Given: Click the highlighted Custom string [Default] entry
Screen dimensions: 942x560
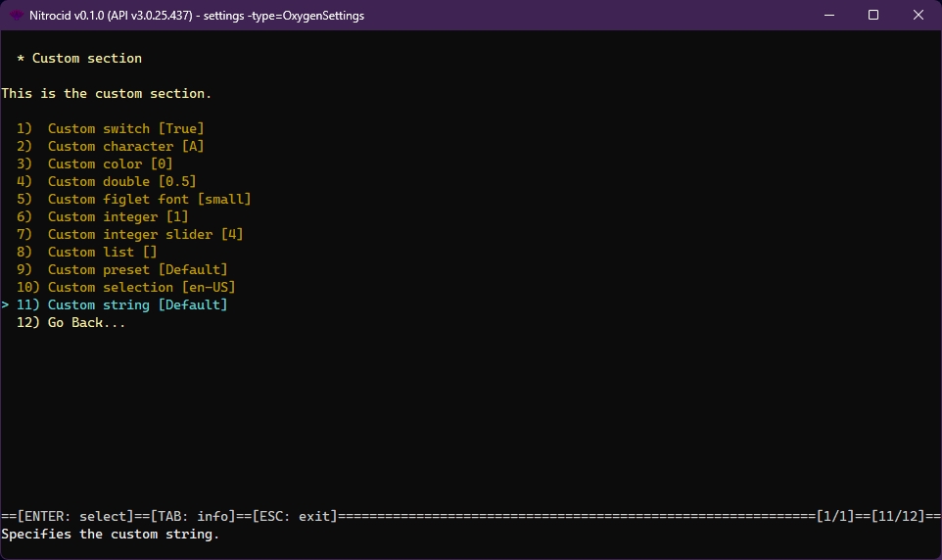Looking at the screenshot, I should [x=137, y=304].
